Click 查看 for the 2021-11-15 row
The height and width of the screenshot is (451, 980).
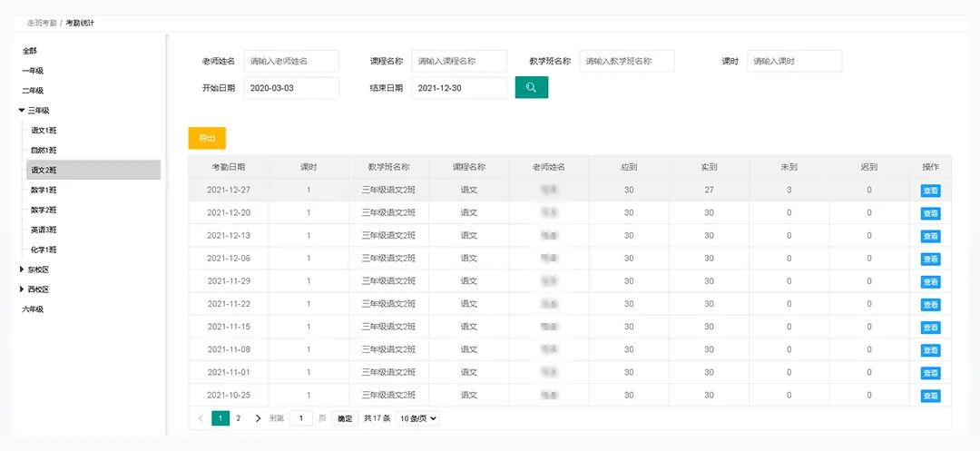(x=930, y=328)
